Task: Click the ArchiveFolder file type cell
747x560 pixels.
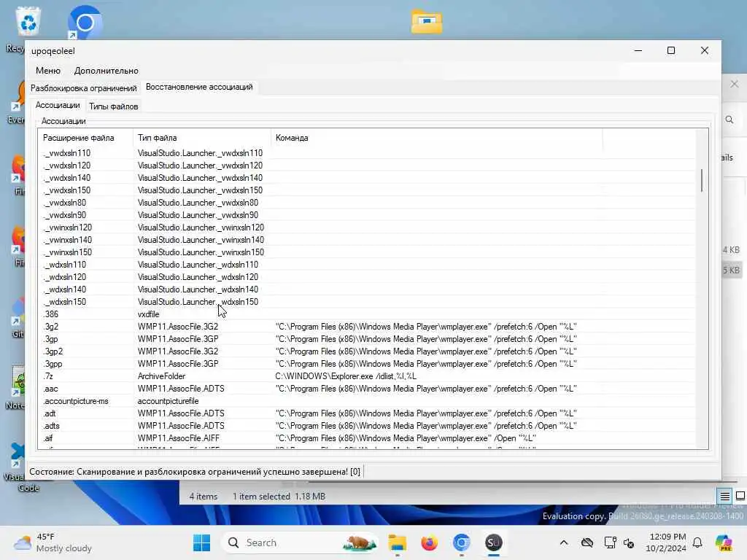Action: (161, 376)
